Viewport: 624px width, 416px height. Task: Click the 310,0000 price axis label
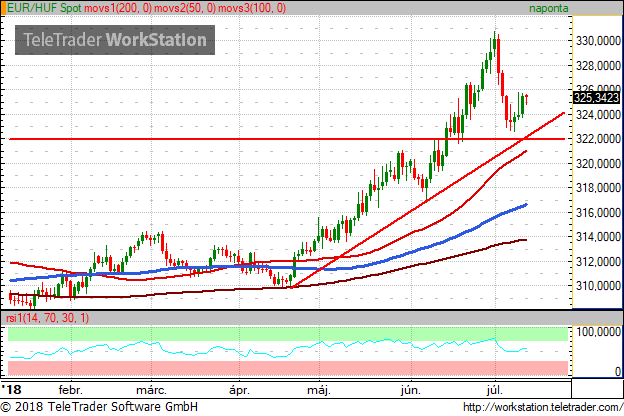598,286
